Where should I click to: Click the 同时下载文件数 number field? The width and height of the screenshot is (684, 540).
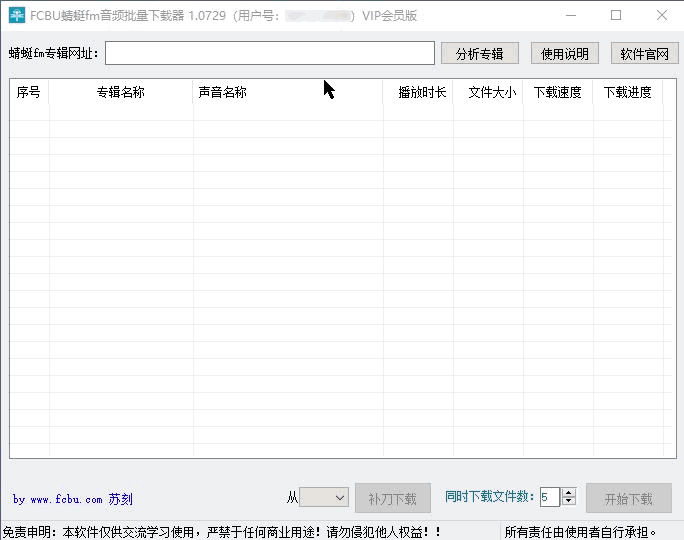pyautogui.click(x=550, y=497)
